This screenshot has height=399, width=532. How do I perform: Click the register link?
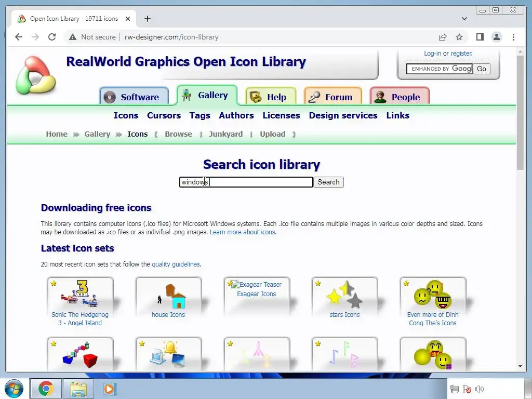(461, 54)
